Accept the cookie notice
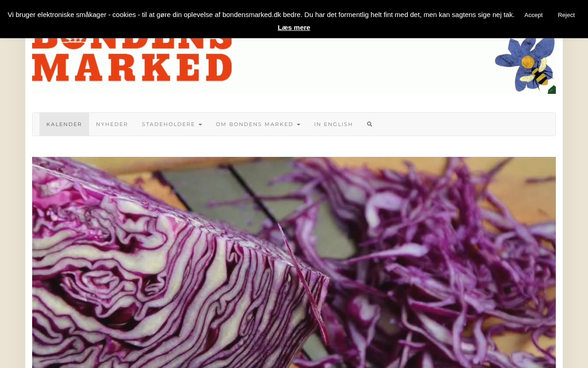 533,15
